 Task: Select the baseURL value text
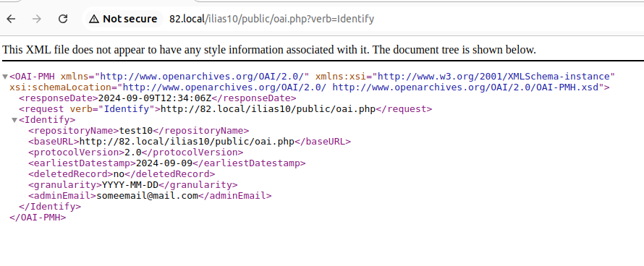coord(187,142)
